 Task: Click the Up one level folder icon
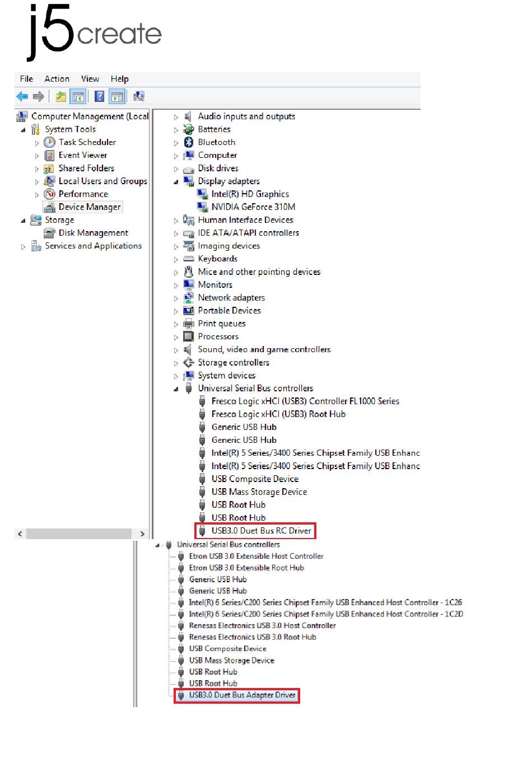[60, 97]
